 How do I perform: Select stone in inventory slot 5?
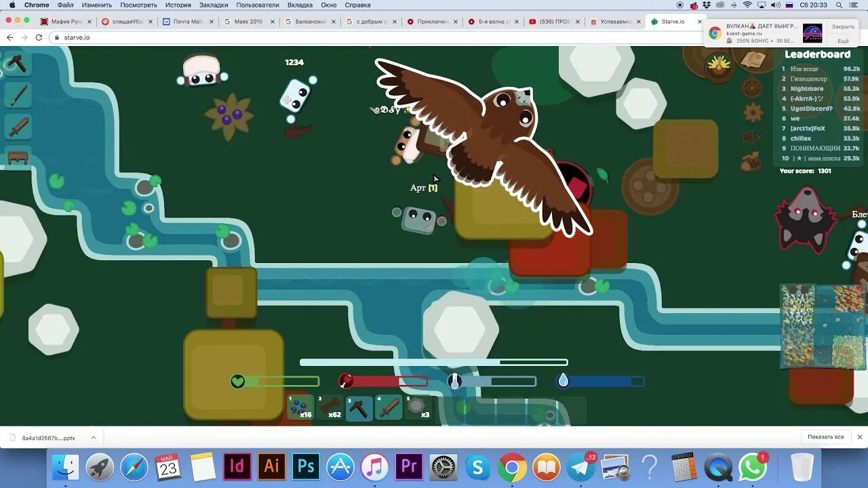click(418, 407)
